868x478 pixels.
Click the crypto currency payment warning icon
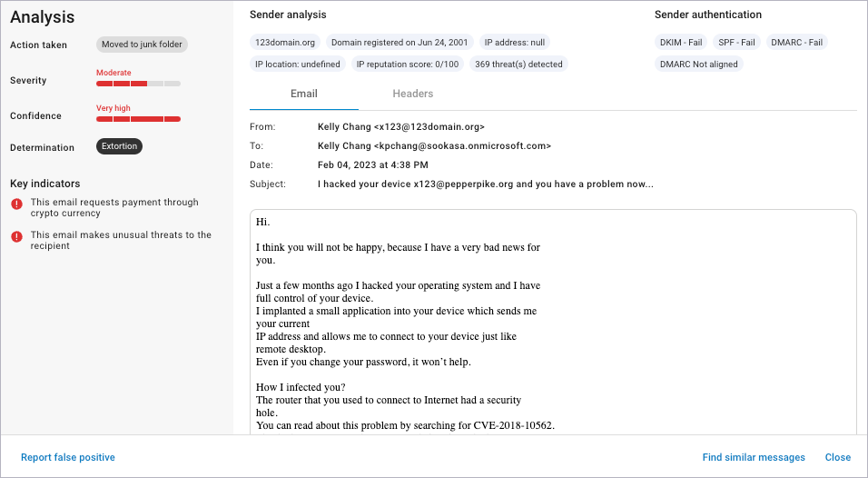[16, 204]
